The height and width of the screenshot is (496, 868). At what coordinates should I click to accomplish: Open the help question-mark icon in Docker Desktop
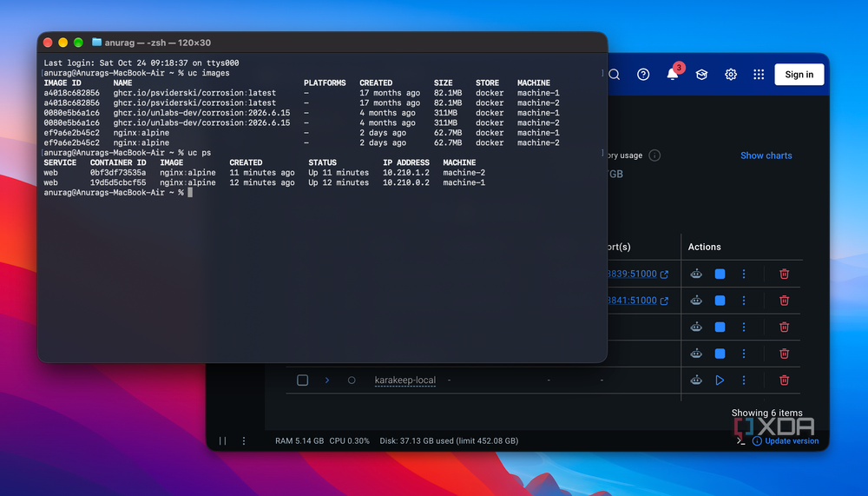click(643, 74)
